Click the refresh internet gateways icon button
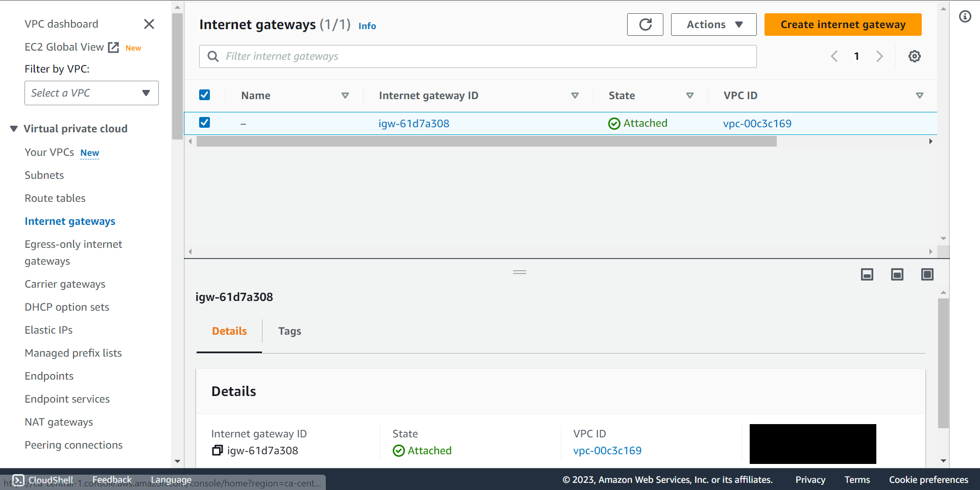Screen dimensions: 980x490 (x=645, y=25)
